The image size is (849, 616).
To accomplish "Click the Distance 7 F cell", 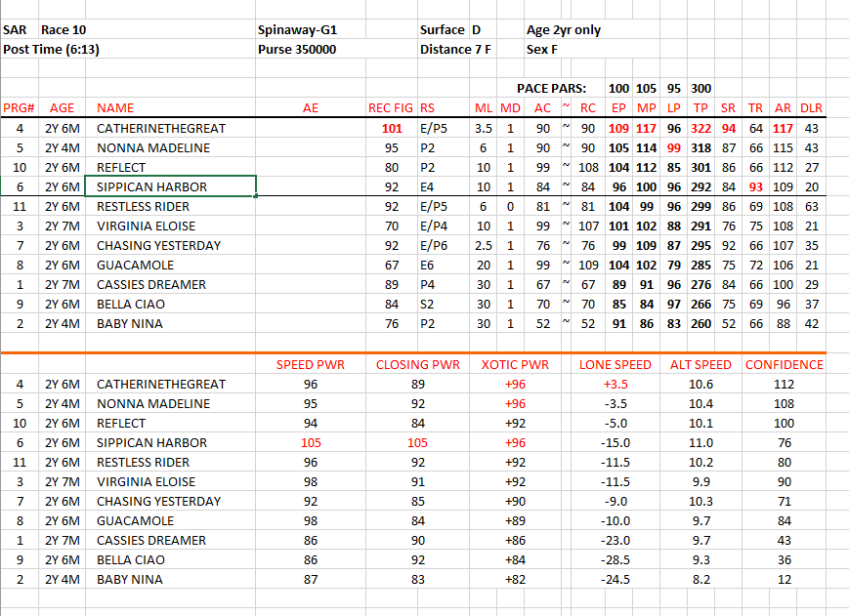I will [458, 49].
